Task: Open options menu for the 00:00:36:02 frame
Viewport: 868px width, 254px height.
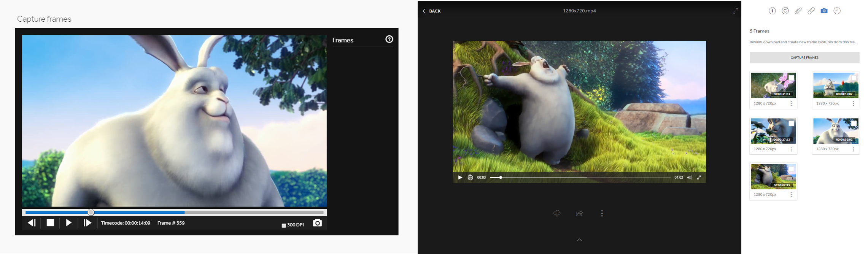Action: tap(854, 103)
